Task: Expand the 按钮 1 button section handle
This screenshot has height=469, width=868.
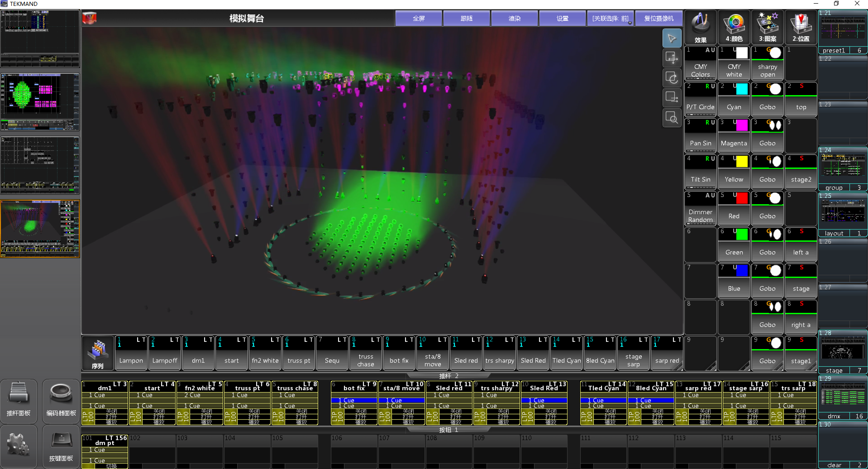Action: tap(448, 430)
